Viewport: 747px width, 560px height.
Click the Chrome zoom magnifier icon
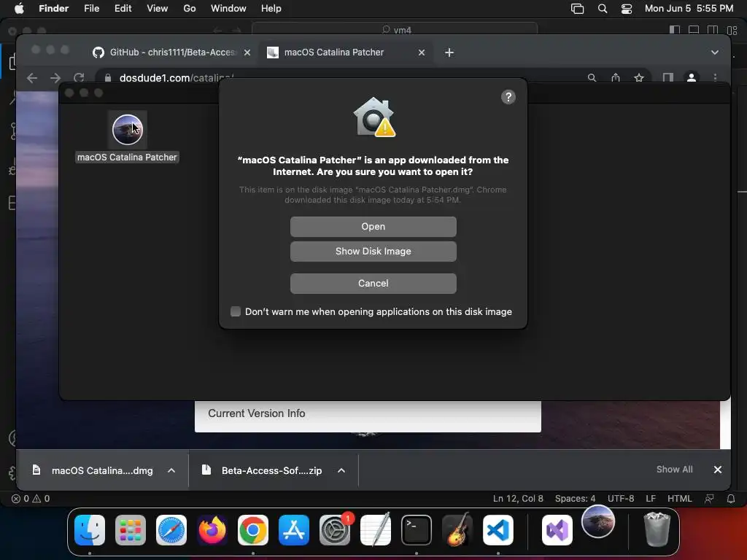click(592, 77)
